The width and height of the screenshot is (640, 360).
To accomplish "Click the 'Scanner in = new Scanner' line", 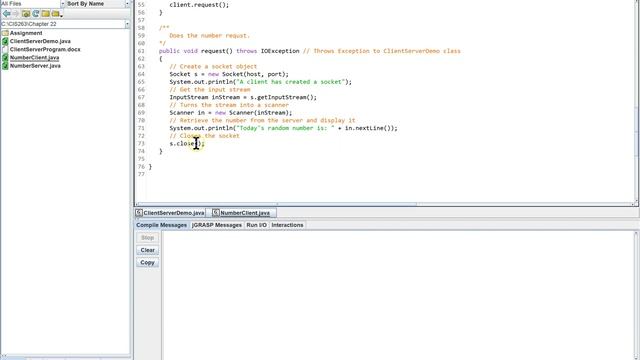I will click(x=231, y=113).
